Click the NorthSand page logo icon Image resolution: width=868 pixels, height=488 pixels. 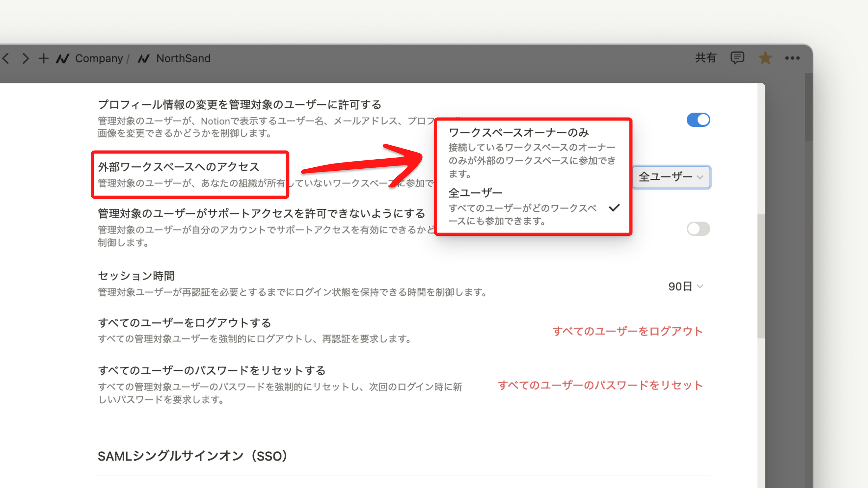point(143,58)
